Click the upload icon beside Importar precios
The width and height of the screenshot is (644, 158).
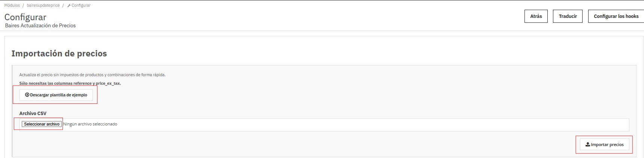tap(588, 145)
